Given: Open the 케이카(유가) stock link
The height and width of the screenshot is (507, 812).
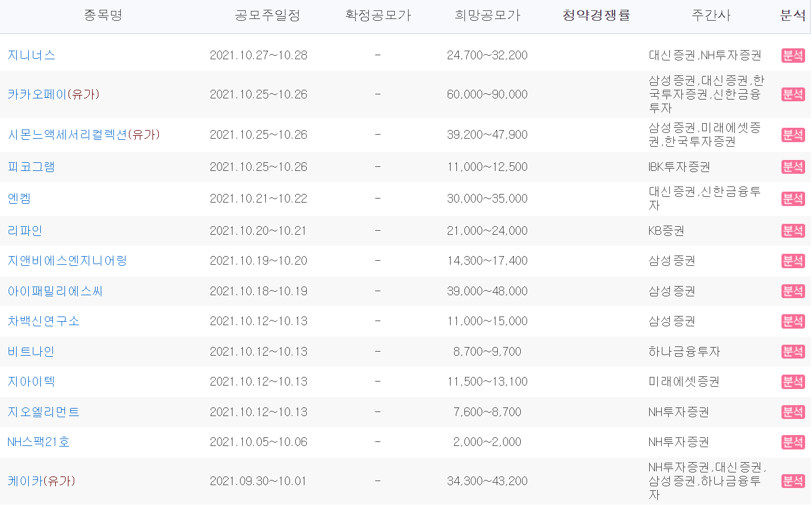Looking at the screenshot, I should (x=41, y=481).
